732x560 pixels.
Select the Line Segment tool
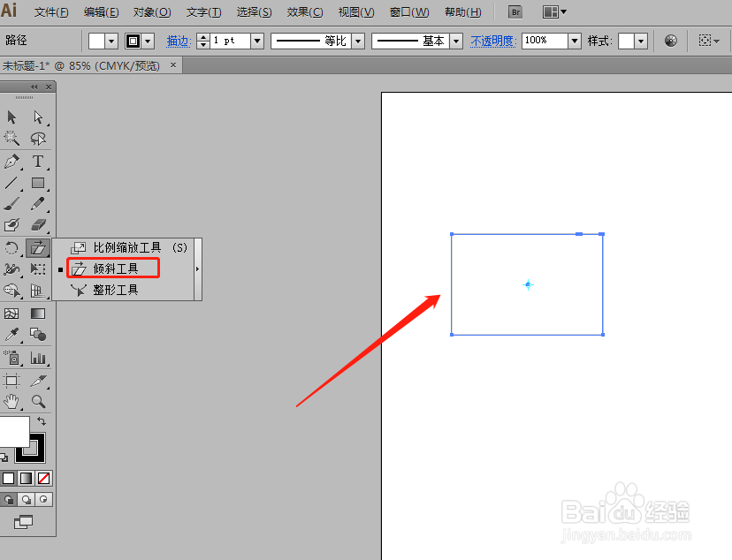[11, 183]
